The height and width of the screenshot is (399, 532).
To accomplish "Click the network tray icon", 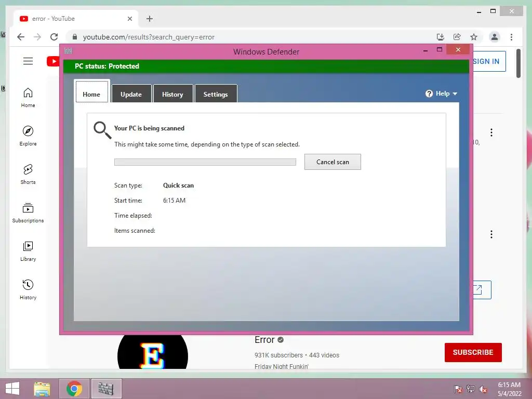I will (x=471, y=389).
